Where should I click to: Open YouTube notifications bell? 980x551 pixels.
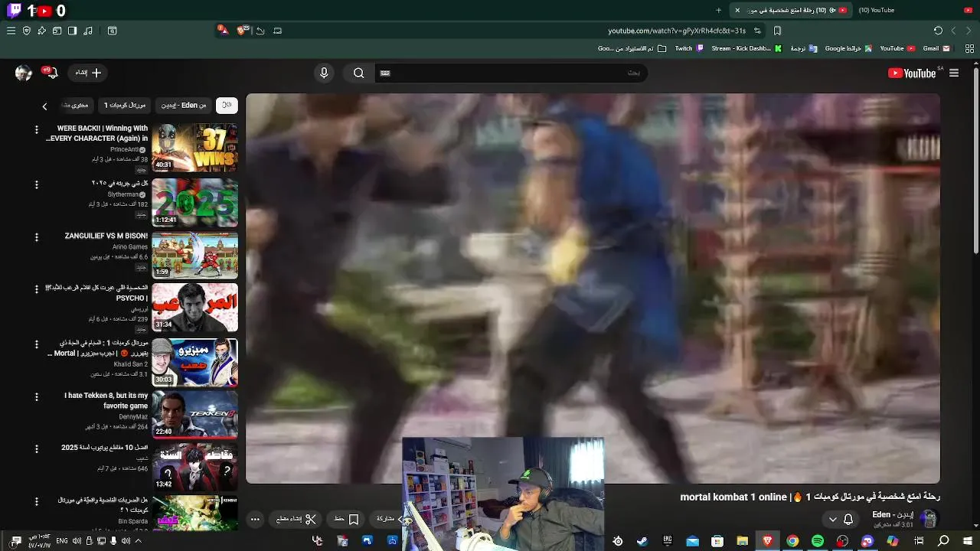(51, 72)
